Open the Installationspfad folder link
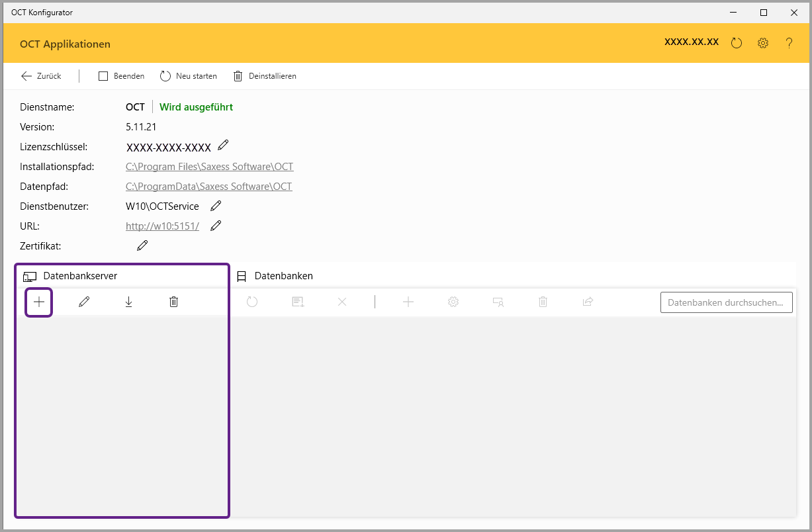The height and width of the screenshot is (532, 812). 209,167
